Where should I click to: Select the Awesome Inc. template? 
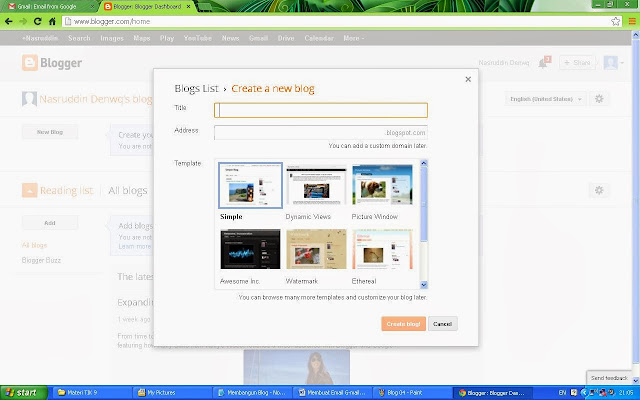point(250,249)
